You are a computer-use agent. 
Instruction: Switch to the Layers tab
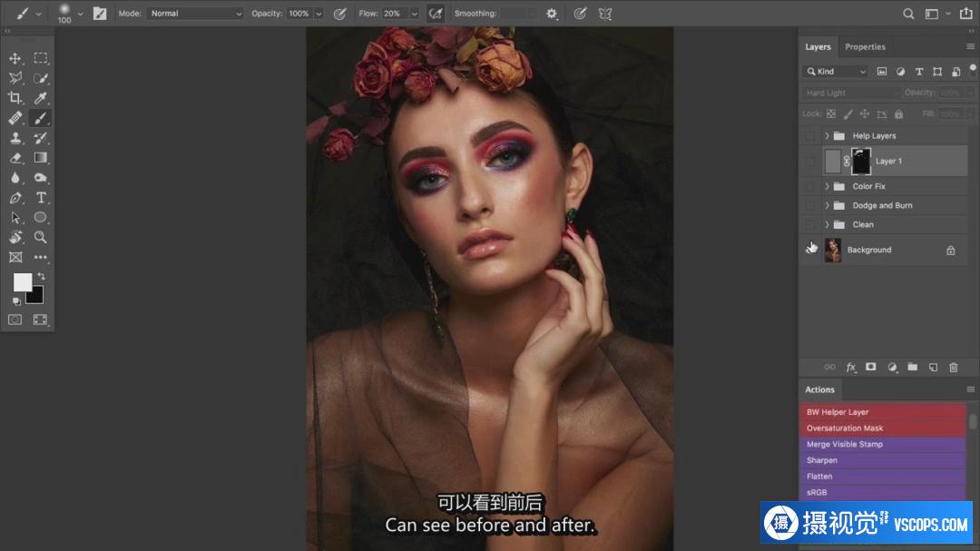[x=818, y=47]
